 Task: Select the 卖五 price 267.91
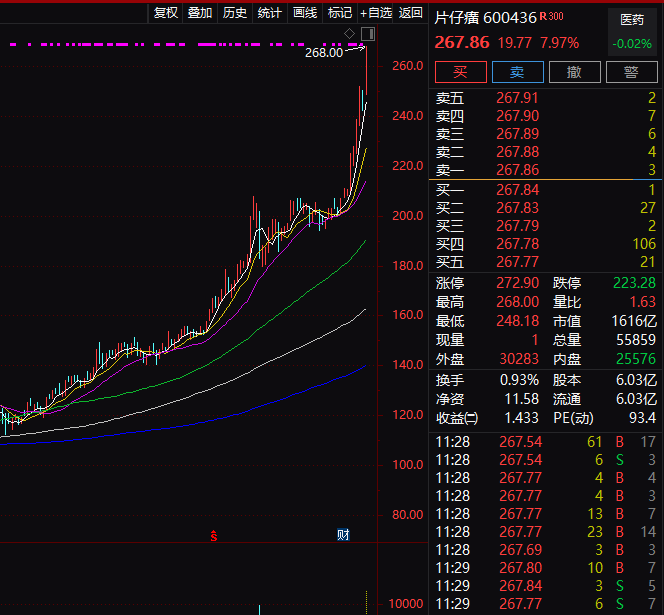[x=517, y=98]
